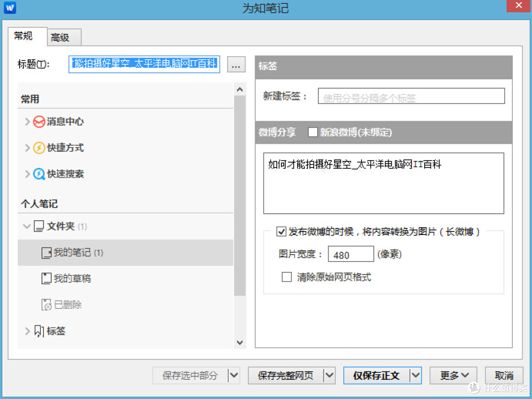Click the scroll down arrow of folder list

(239, 342)
